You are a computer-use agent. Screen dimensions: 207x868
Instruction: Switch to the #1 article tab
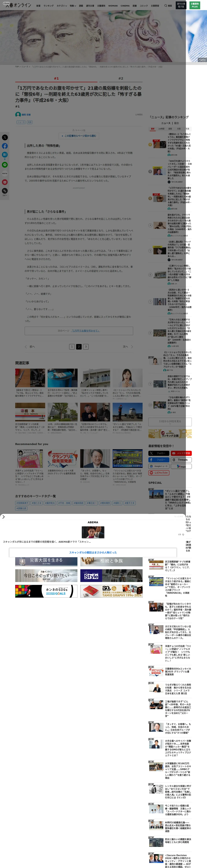coord(56,79)
